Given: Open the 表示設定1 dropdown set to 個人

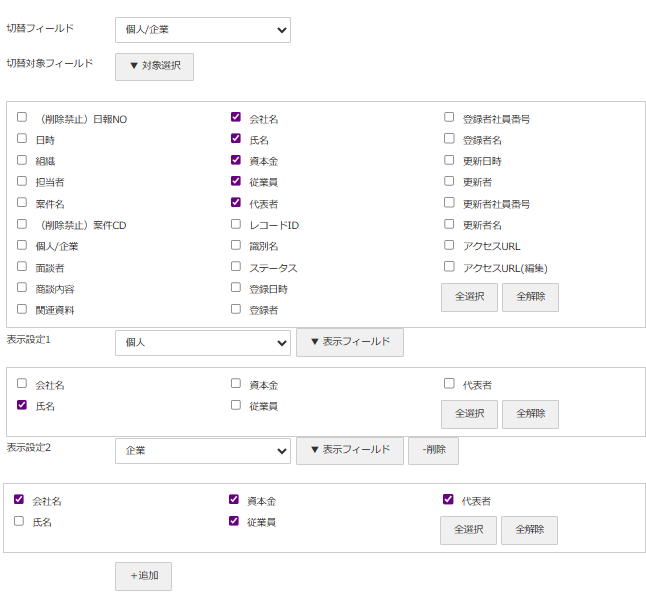Looking at the screenshot, I should [x=202, y=343].
